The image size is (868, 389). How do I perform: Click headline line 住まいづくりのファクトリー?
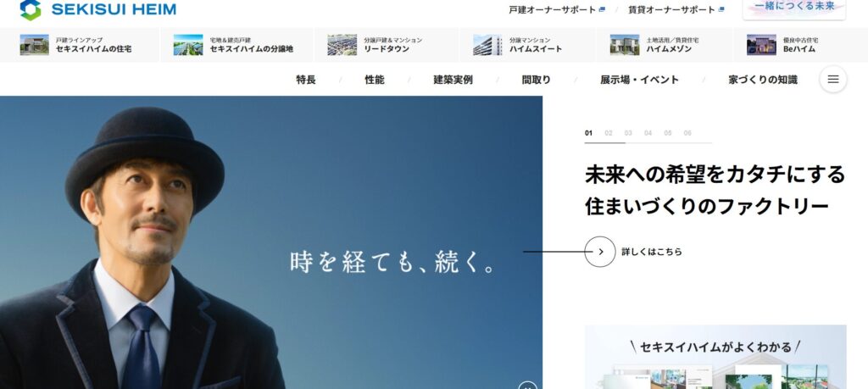[707, 207]
